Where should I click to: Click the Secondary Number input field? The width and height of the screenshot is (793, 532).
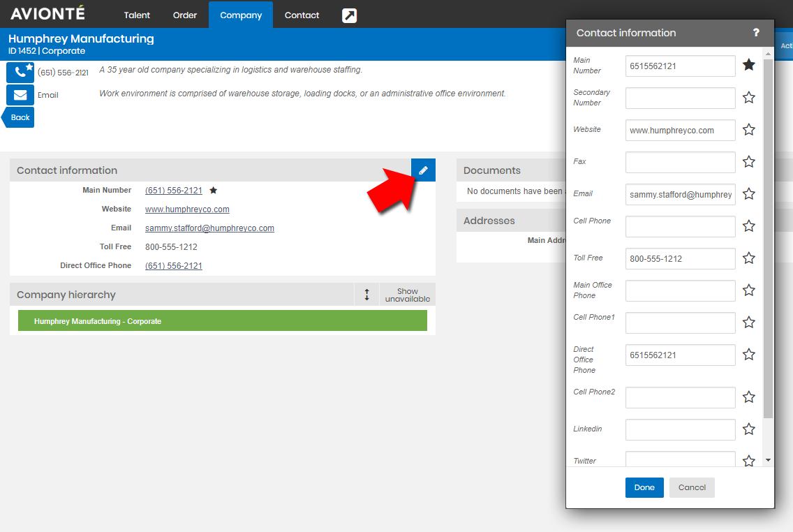coord(680,98)
